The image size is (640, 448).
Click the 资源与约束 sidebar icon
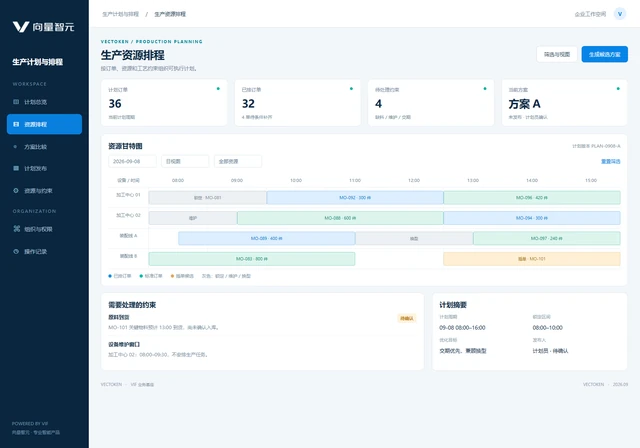(x=16, y=191)
